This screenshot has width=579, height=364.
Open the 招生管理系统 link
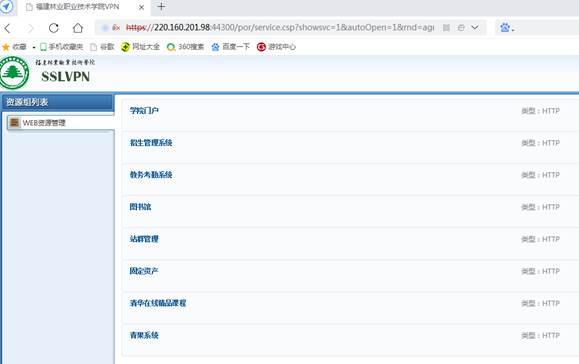(151, 142)
